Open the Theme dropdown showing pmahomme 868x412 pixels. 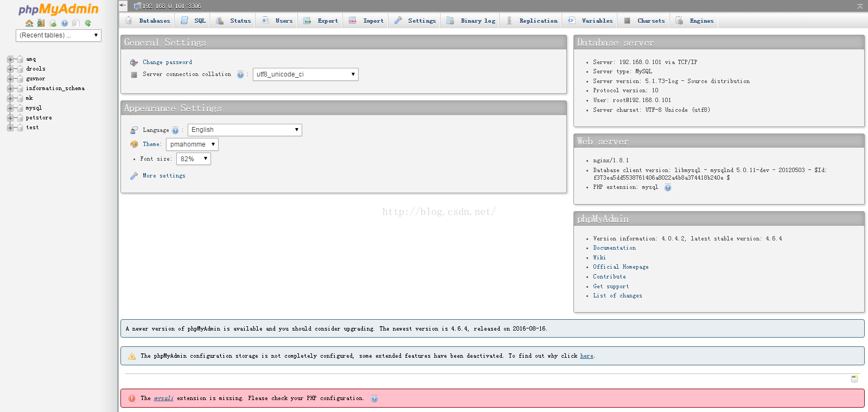pyautogui.click(x=192, y=144)
